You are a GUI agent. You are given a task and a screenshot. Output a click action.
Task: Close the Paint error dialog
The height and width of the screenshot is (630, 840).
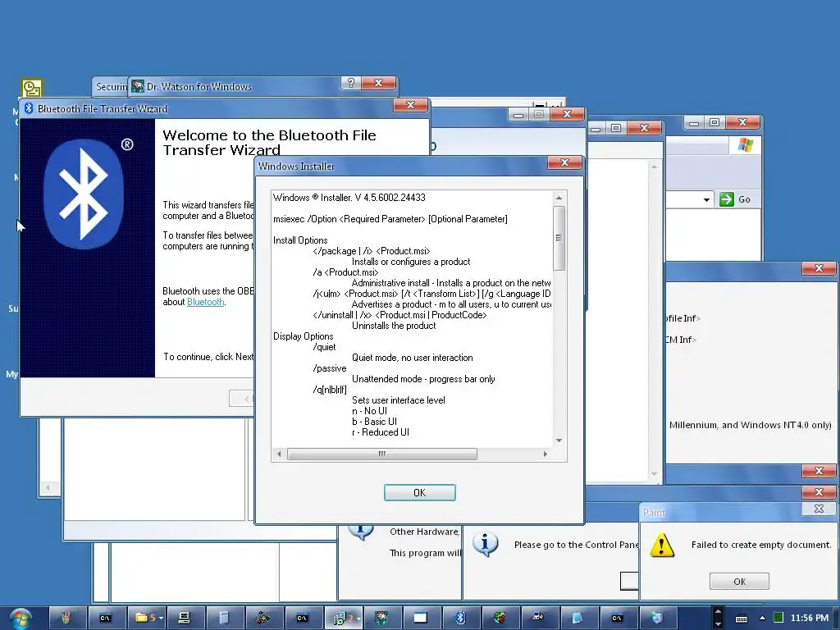[x=819, y=509]
